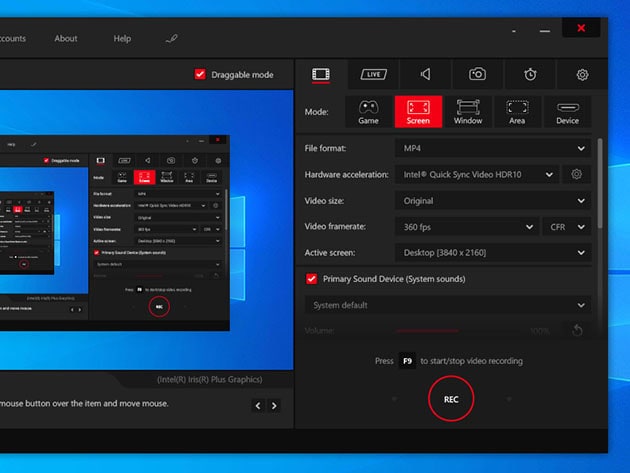Screen dimensions: 630x473
Task: Click the F9 hotkey badge
Action: click(407, 361)
